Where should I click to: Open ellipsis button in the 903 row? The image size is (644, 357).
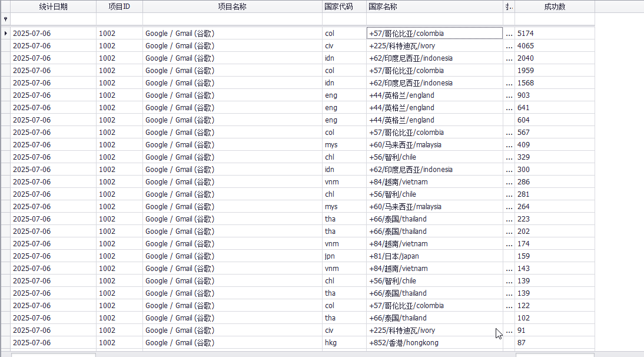(x=509, y=95)
